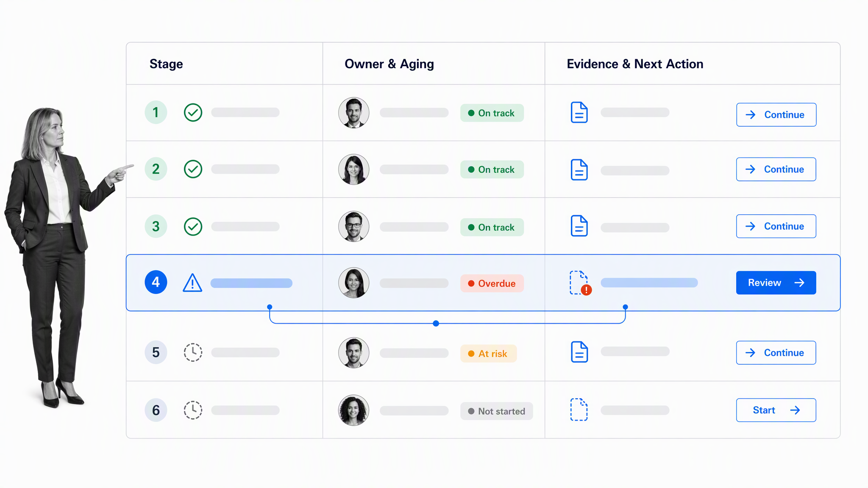This screenshot has width=868, height=488.
Task: Open the evidence document icon in stage 5 row
Action: tap(579, 352)
